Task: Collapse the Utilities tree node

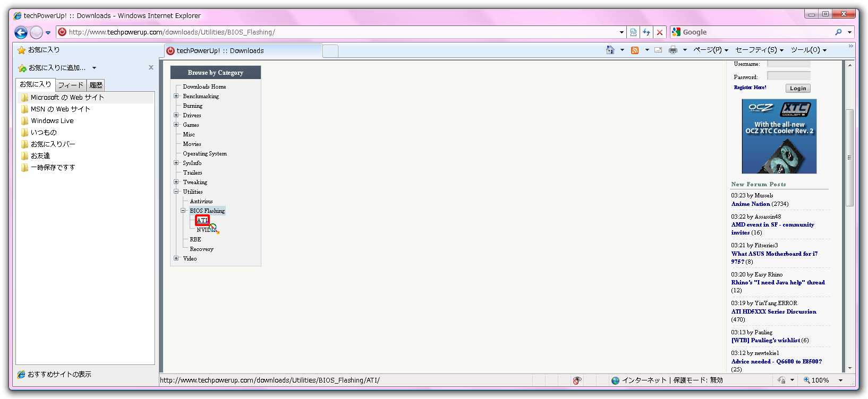Action: 176,192
